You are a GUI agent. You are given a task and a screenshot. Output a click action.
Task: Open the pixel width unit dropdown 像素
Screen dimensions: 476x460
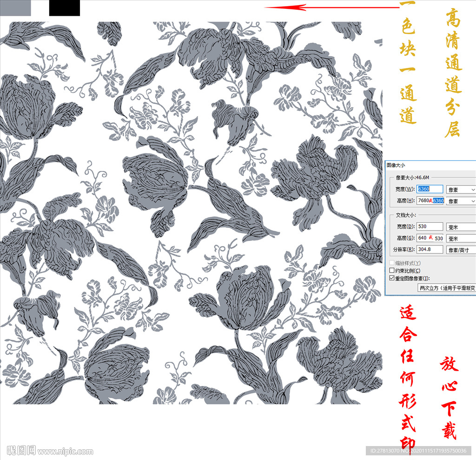(x=461, y=190)
